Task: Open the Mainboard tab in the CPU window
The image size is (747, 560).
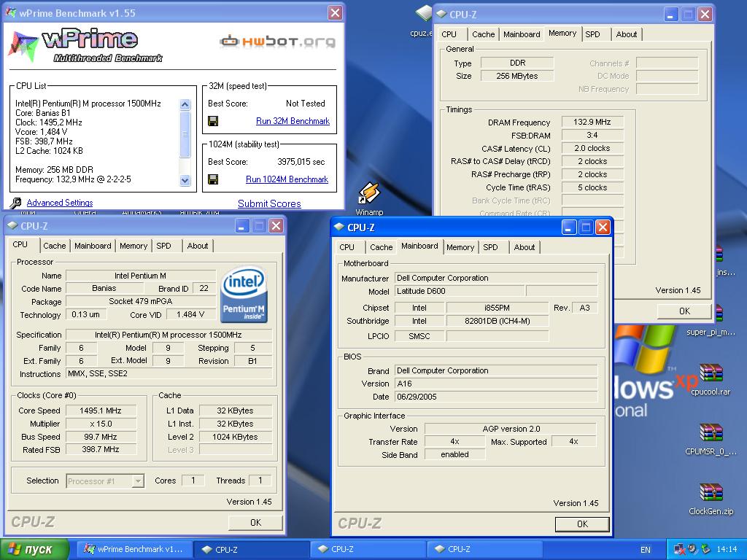Action: coord(93,246)
